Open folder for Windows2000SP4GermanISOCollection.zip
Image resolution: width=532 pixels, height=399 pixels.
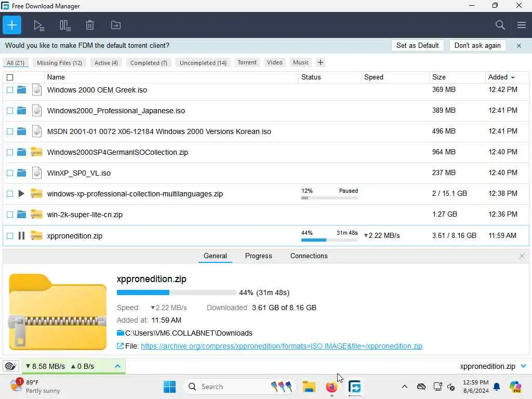(x=21, y=152)
